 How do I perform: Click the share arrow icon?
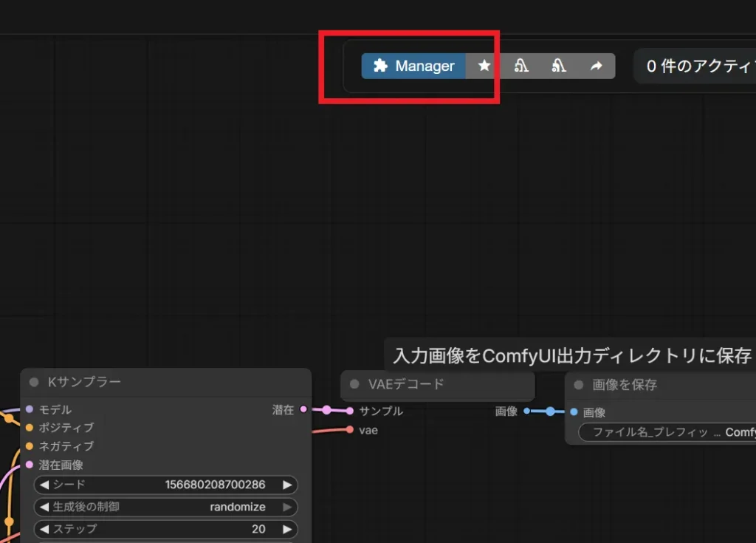coord(597,66)
